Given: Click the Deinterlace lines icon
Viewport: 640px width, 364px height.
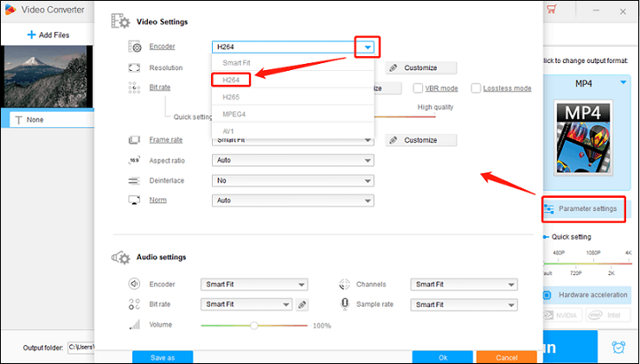Looking at the screenshot, I should (134, 181).
